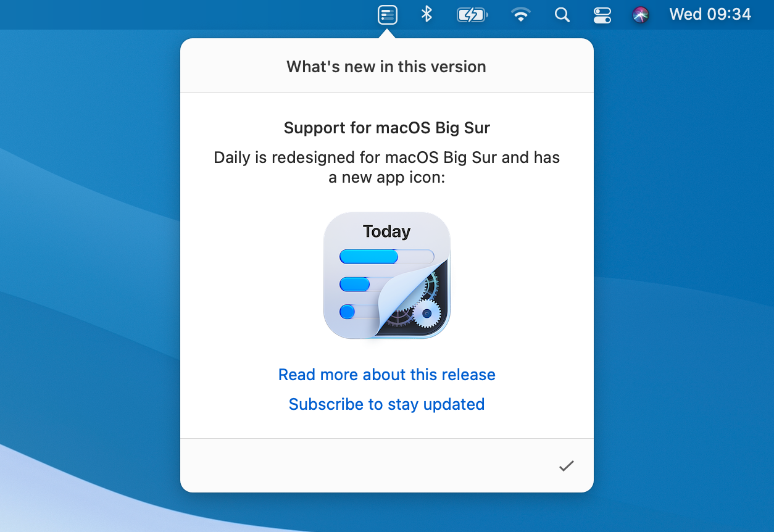Click Subscribe to stay updated link

point(387,404)
